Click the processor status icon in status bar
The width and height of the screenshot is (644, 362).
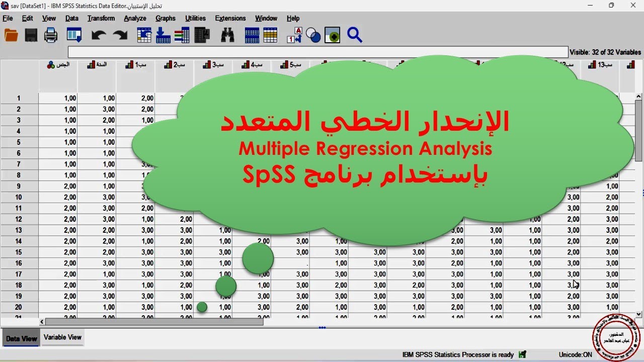tap(522, 354)
